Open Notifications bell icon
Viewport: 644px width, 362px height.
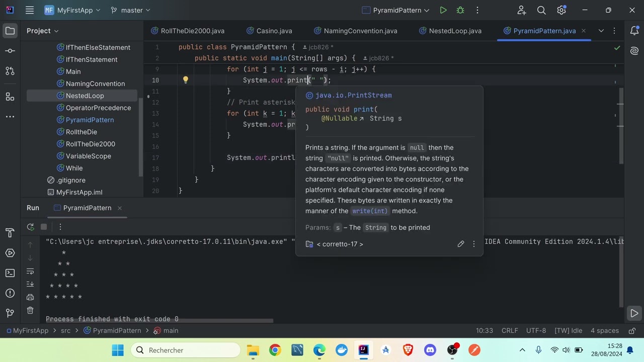[x=634, y=31]
